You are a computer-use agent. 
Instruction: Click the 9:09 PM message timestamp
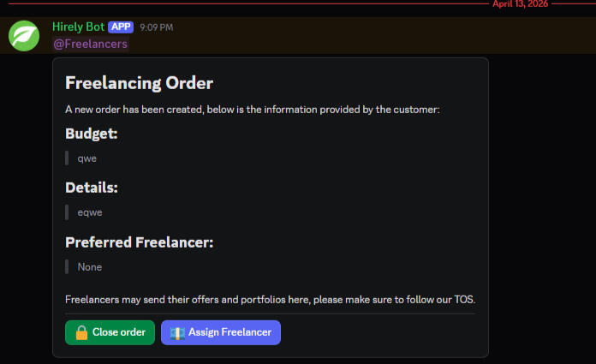click(157, 27)
